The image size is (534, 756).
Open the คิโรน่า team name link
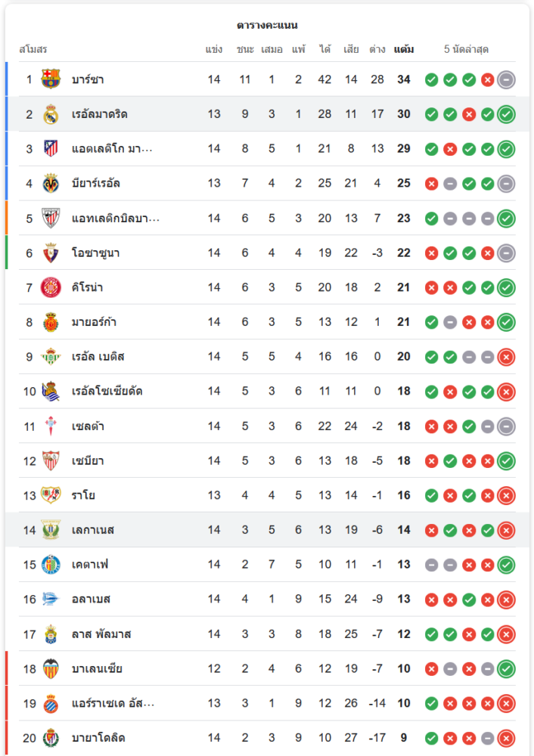click(x=88, y=287)
